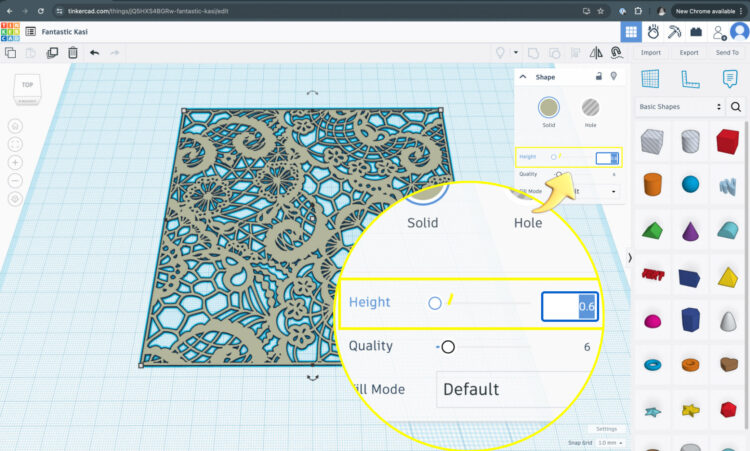Set the shape to Solid
Viewport: 750px width, 451px height.
click(x=549, y=107)
